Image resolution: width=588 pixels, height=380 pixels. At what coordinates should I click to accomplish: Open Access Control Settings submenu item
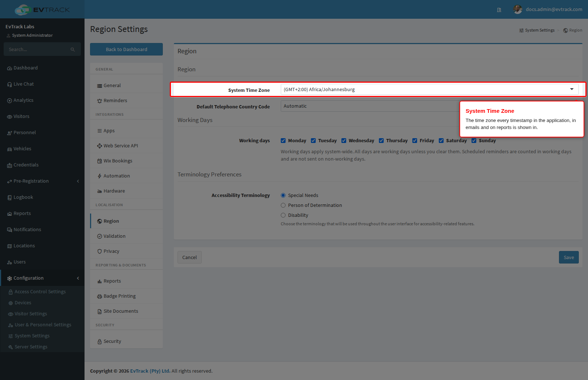40,292
